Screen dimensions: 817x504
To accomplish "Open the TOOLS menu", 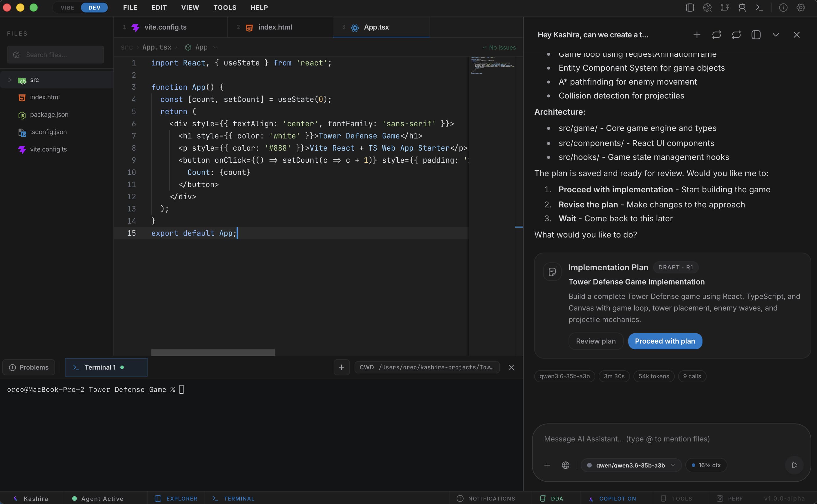I will [x=224, y=7].
